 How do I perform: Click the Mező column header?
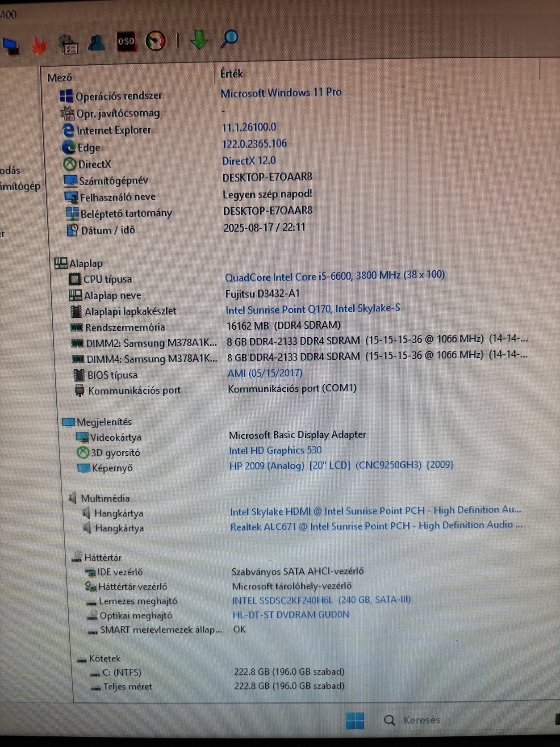click(x=59, y=78)
